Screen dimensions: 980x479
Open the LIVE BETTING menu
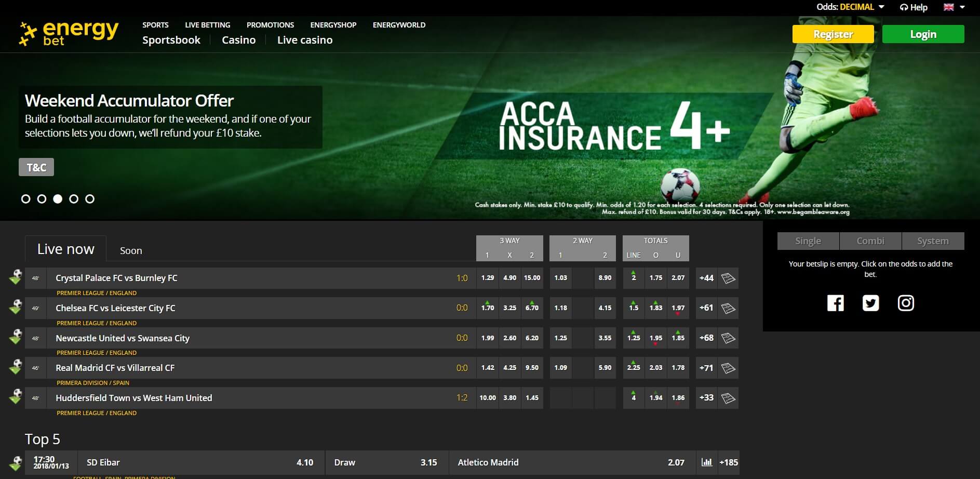coord(208,25)
